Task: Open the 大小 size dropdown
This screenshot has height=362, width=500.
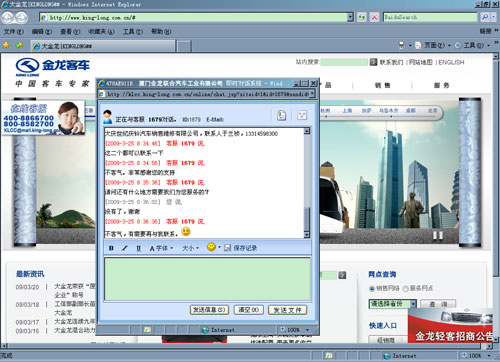Action: tap(190, 248)
